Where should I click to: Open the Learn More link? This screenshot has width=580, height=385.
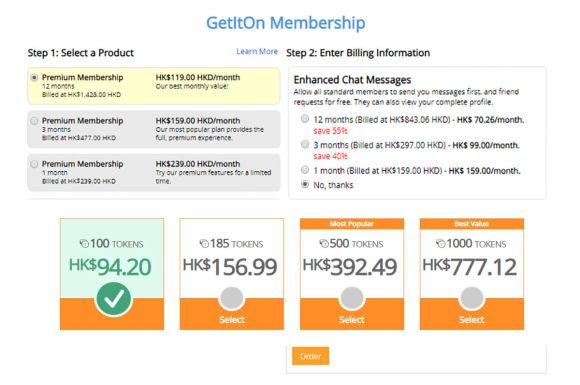coord(257,51)
